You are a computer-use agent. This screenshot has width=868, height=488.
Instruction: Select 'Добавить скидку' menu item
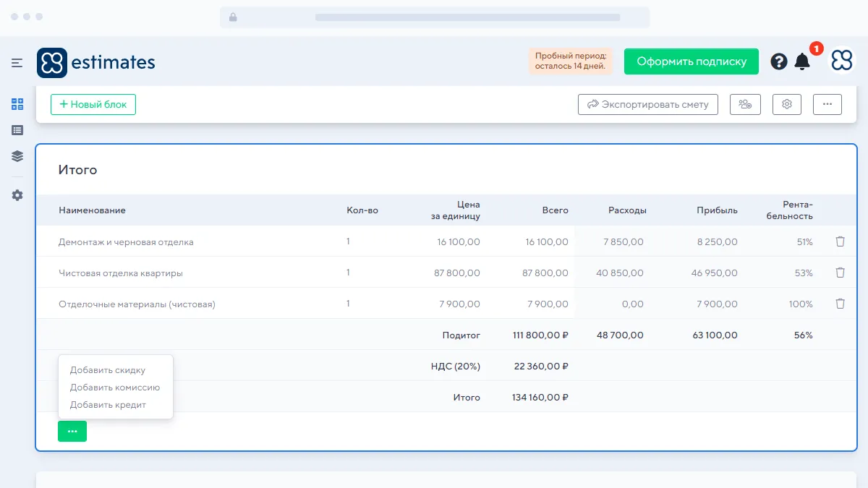108,370
